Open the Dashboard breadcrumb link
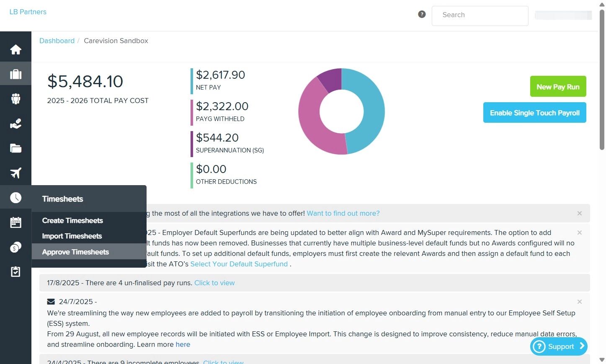The width and height of the screenshot is (606, 364). [57, 41]
